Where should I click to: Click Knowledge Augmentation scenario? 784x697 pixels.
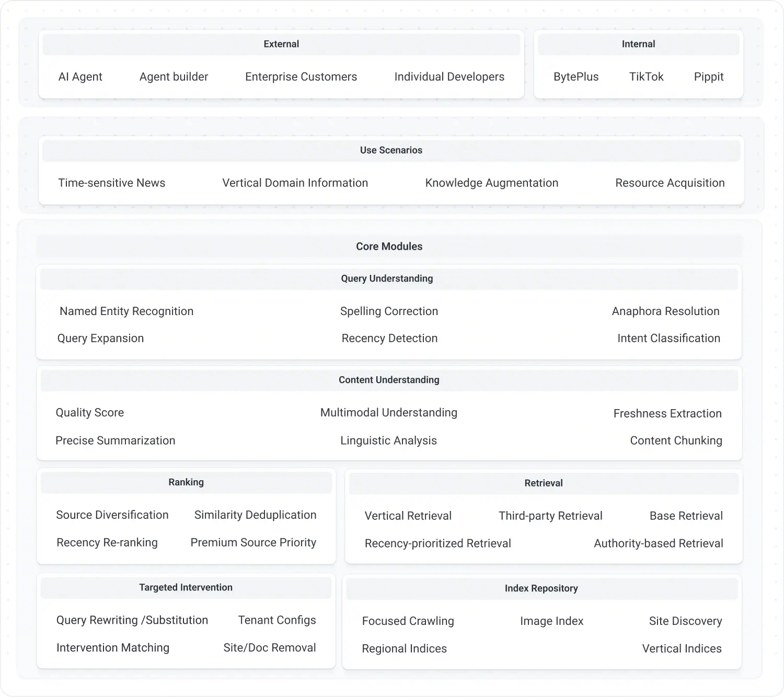coord(492,183)
